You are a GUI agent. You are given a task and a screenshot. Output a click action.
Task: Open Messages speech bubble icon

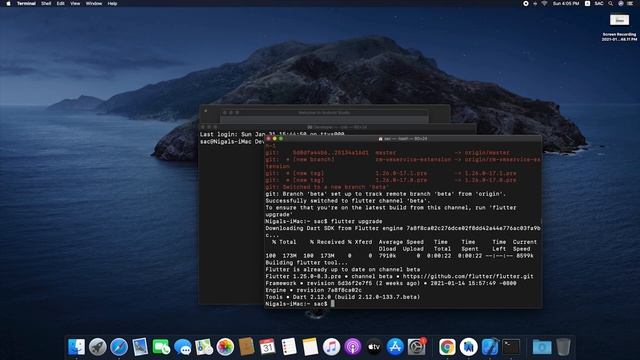coord(182,347)
